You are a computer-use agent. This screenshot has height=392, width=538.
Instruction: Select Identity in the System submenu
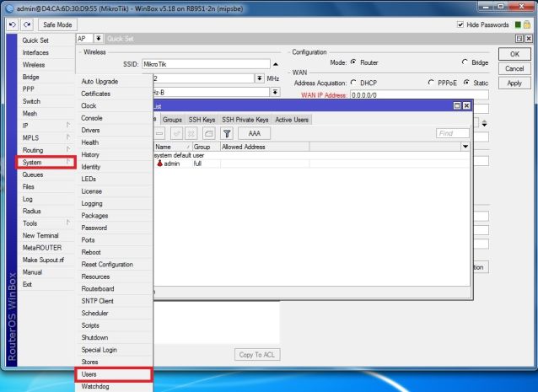114,167
